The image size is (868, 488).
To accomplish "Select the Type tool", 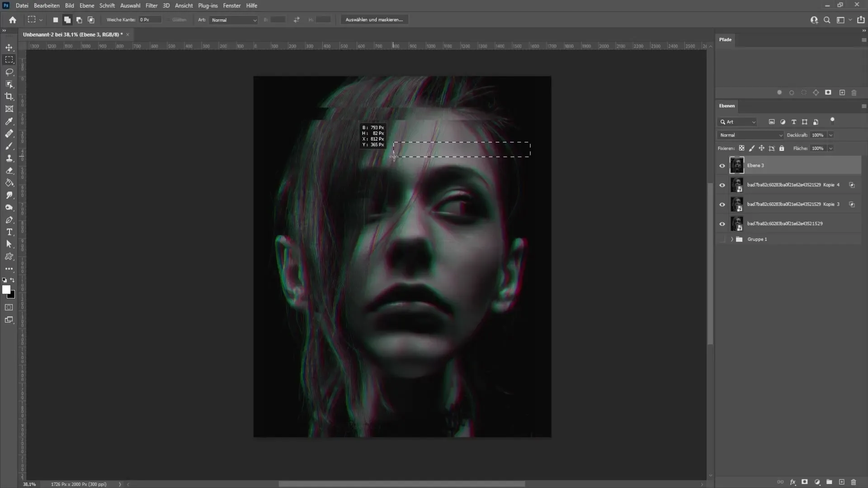I will (9, 232).
